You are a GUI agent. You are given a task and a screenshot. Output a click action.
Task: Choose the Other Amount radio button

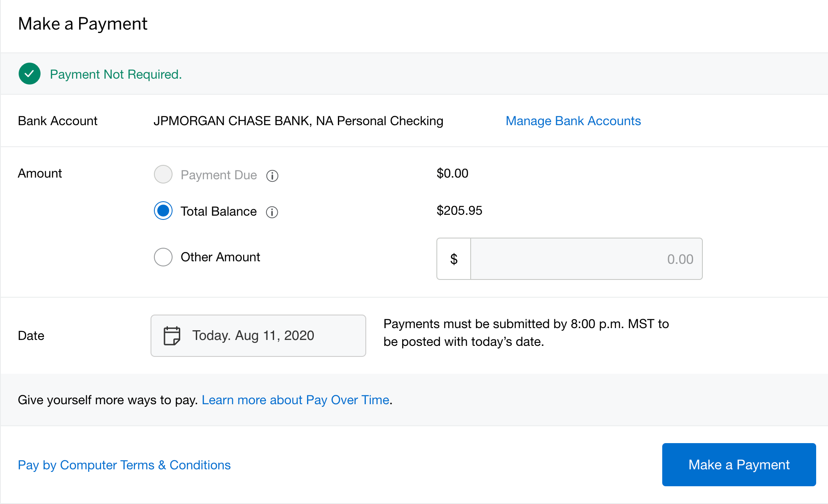click(163, 257)
